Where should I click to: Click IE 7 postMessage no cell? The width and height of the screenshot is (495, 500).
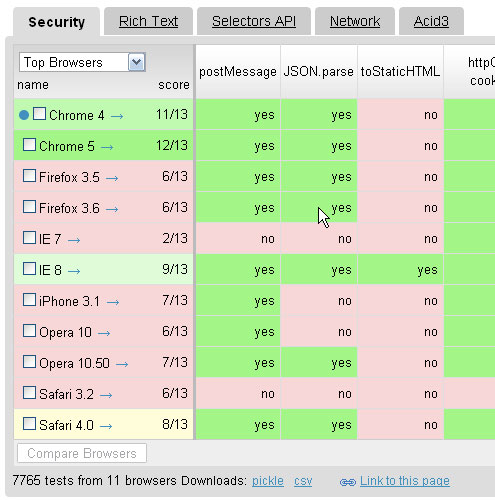[x=238, y=238]
